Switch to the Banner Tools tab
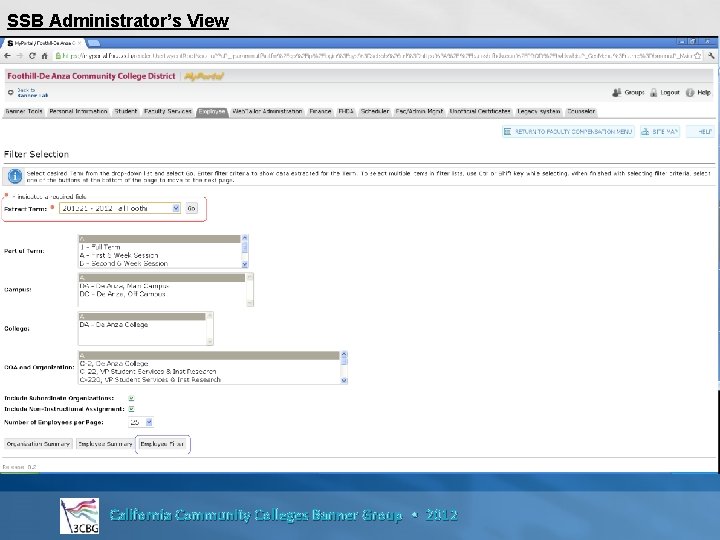720x540 pixels. coord(24,112)
